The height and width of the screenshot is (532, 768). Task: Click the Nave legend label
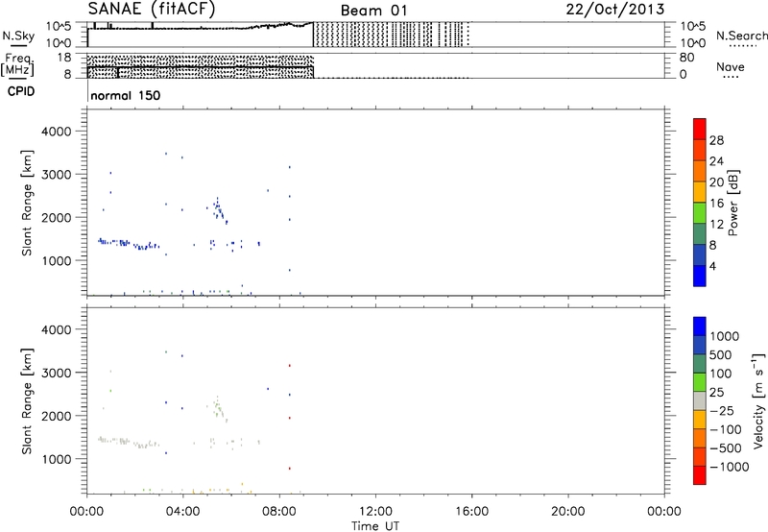730,66
